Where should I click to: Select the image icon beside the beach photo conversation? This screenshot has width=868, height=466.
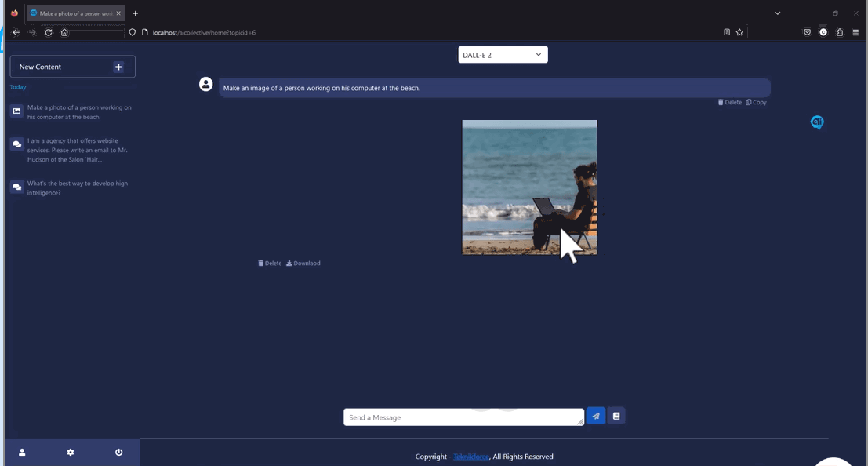[16, 111]
